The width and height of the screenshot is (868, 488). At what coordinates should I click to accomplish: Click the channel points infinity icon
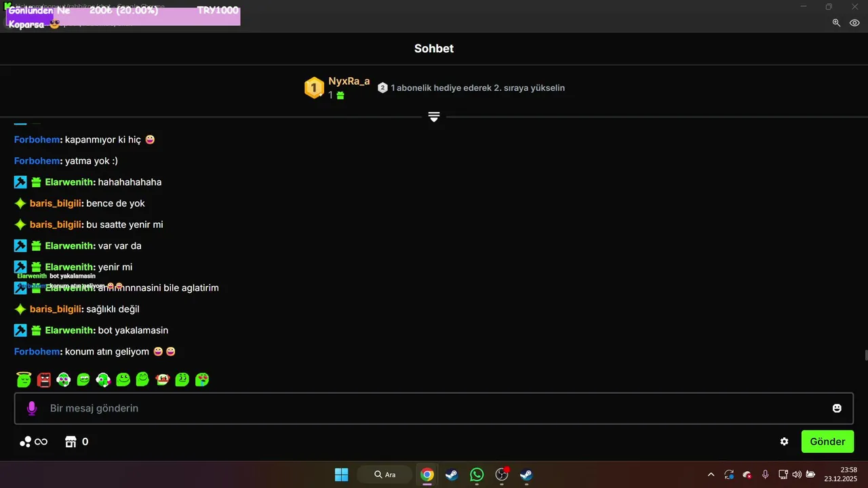(x=33, y=442)
